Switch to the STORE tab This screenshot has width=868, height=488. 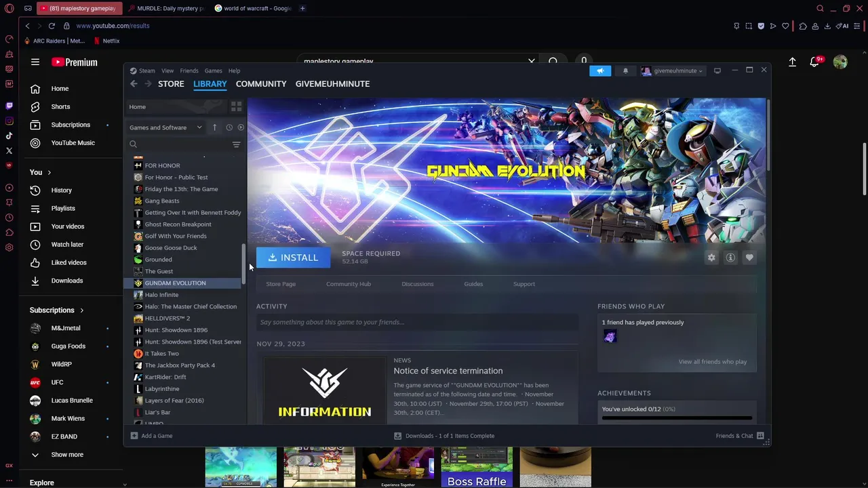[x=171, y=84]
